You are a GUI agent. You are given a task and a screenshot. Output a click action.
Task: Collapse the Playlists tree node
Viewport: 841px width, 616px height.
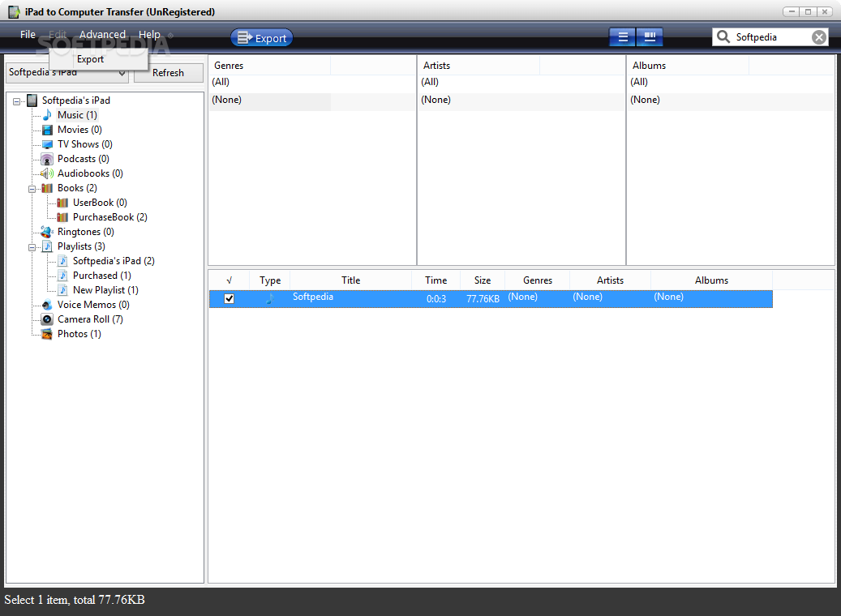(x=32, y=247)
